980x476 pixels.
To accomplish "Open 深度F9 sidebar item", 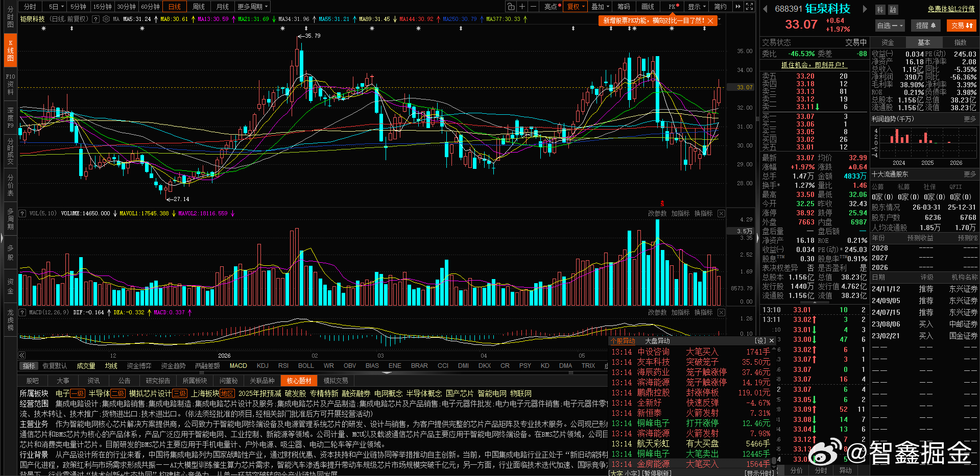I will [x=10, y=117].
